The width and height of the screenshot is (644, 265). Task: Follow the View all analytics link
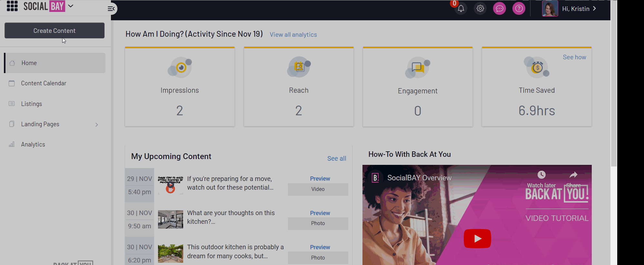[x=293, y=34]
